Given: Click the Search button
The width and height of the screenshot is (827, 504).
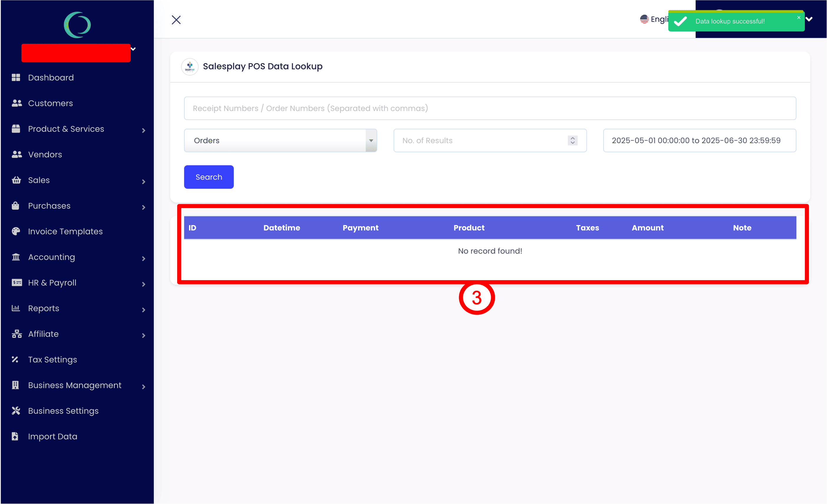Looking at the screenshot, I should pos(209,177).
